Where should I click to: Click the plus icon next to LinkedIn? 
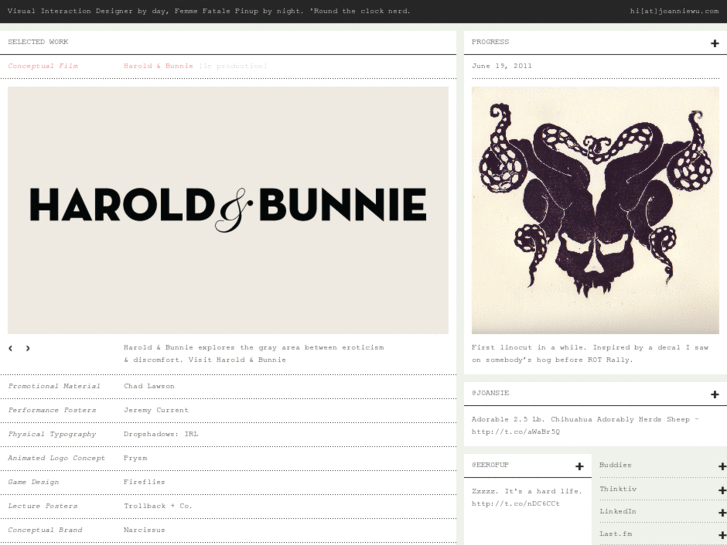pos(722,513)
